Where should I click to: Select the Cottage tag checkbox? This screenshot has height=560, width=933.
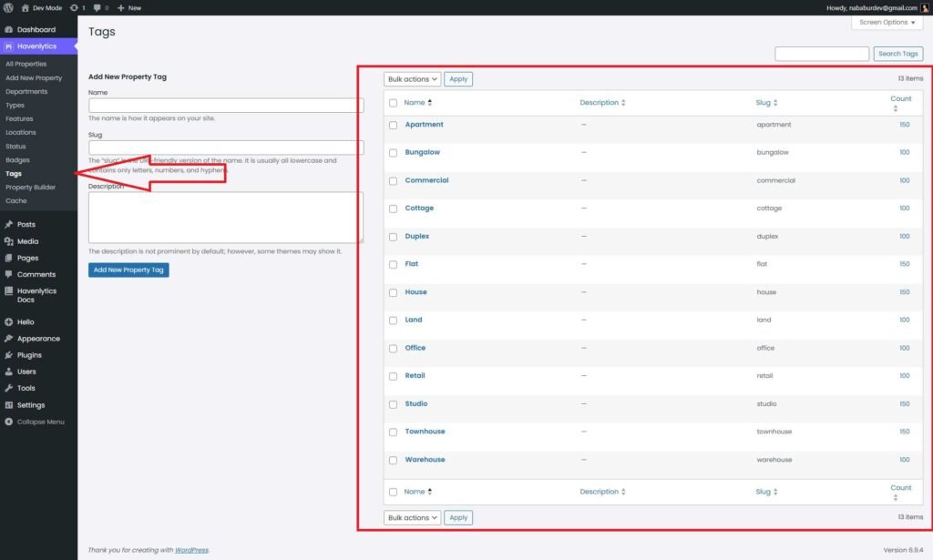[x=394, y=209]
